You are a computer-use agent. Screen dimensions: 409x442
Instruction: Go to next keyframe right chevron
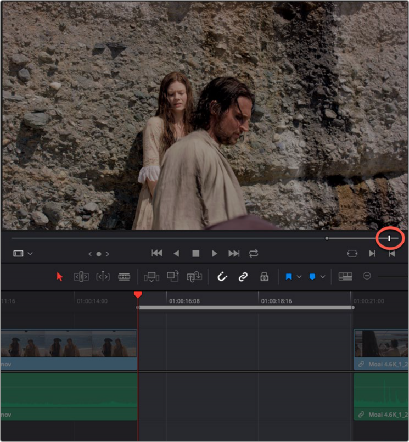(x=107, y=254)
